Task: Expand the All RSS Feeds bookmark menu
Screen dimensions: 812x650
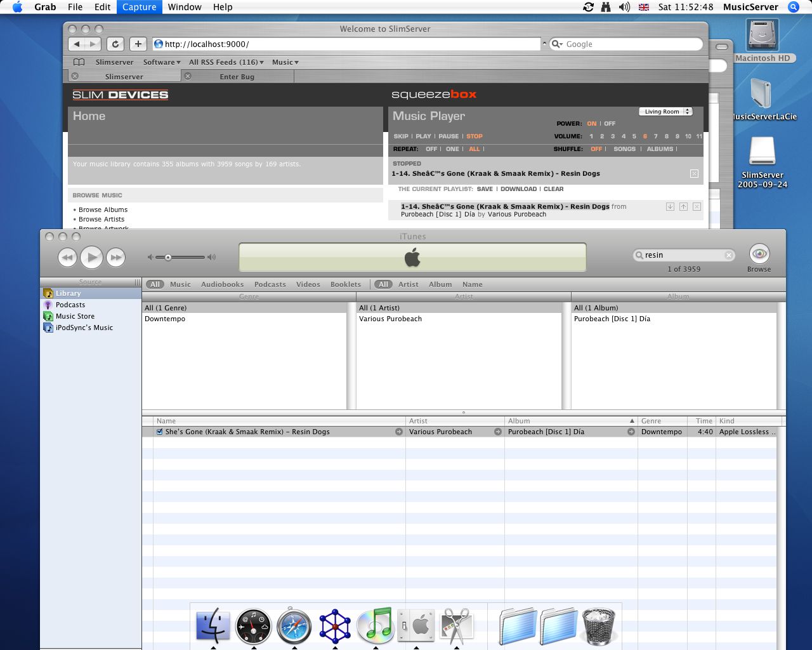Action: (x=226, y=62)
